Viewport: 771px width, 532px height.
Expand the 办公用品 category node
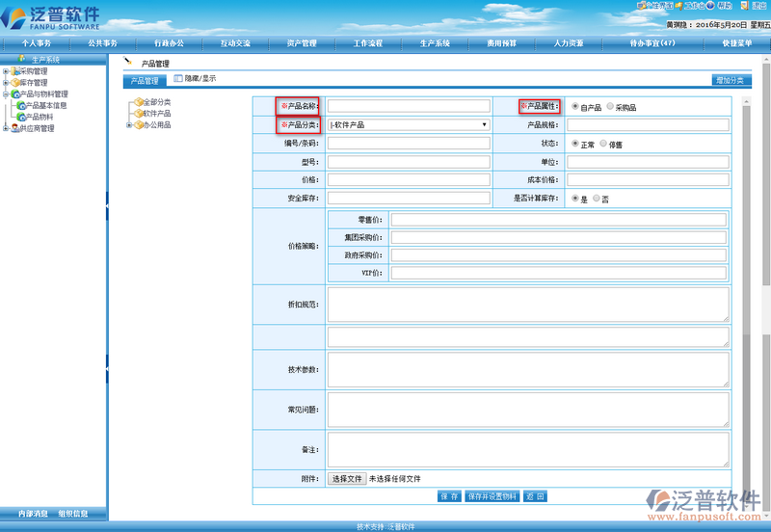click(130, 124)
